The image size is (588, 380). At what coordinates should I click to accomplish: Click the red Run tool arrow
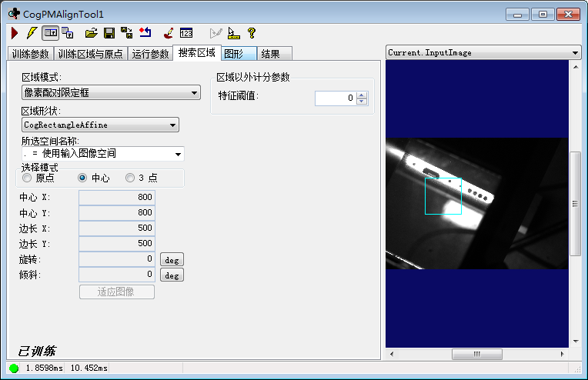click(x=15, y=33)
